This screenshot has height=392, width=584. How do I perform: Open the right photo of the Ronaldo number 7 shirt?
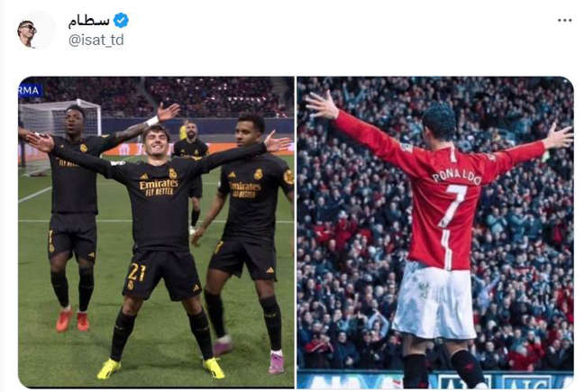point(435,232)
